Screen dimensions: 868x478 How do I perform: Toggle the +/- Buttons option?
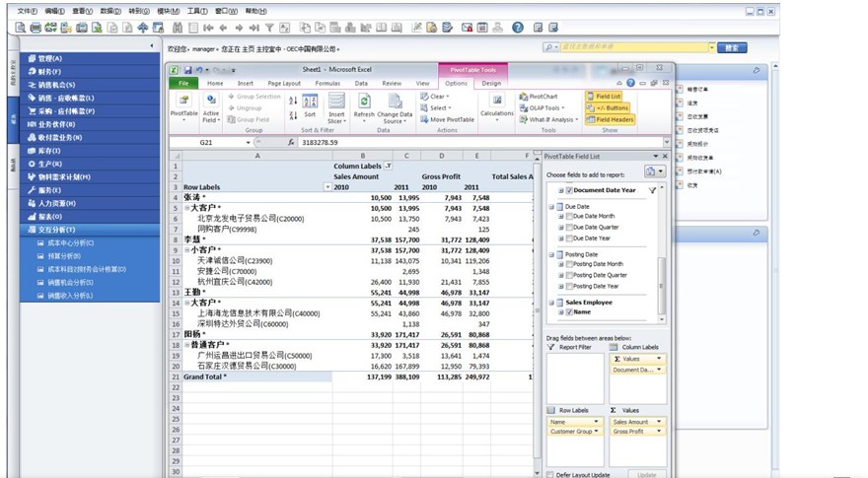point(608,107)
